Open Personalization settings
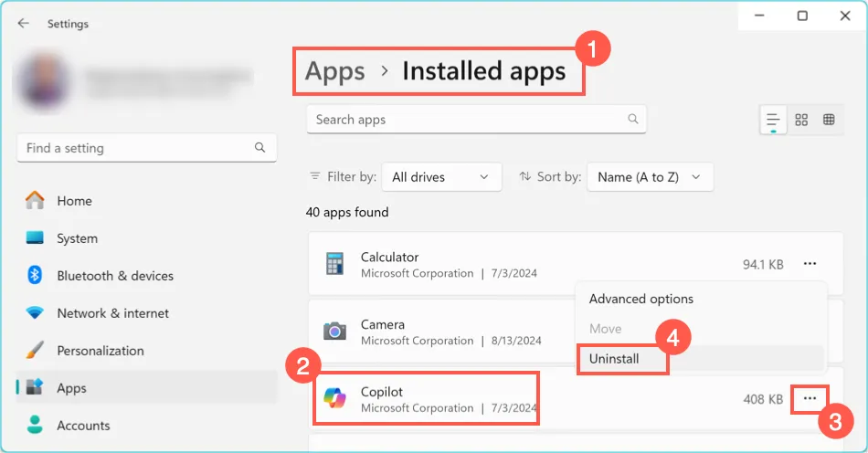This screenshot has width=868, height=453. (147, 351)
